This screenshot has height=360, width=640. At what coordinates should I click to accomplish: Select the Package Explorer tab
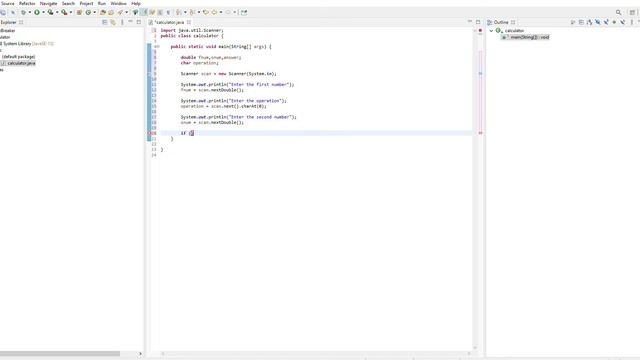(x=9, y=22)
